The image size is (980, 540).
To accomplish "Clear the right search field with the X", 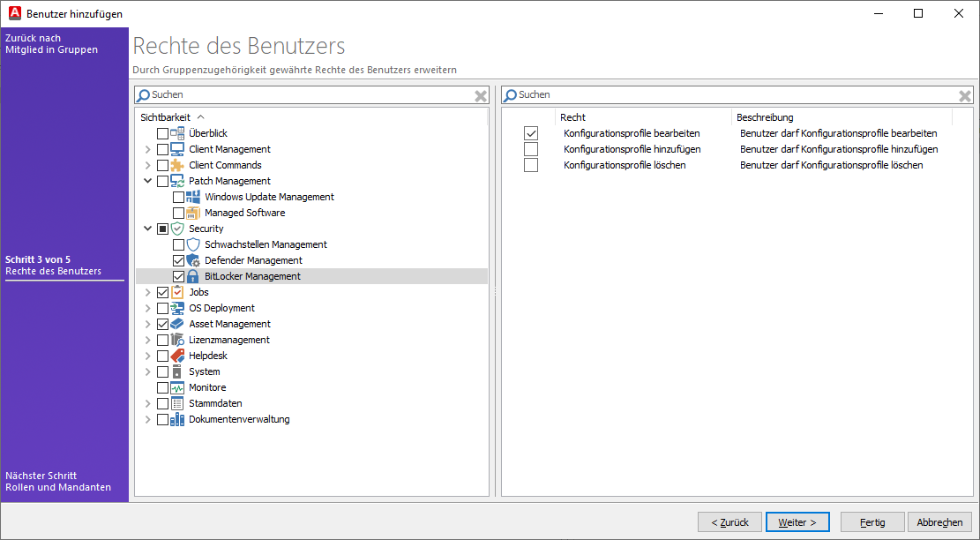I will tap(963, 94).
